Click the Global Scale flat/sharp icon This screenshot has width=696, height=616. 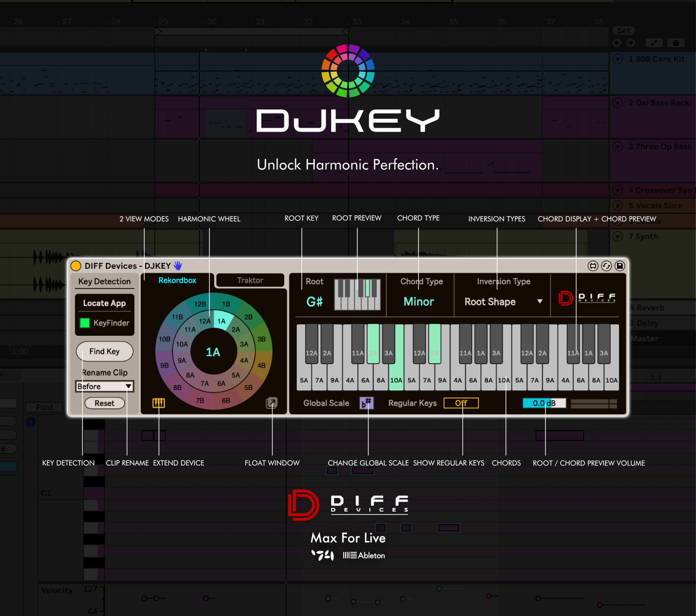[366, 403]
